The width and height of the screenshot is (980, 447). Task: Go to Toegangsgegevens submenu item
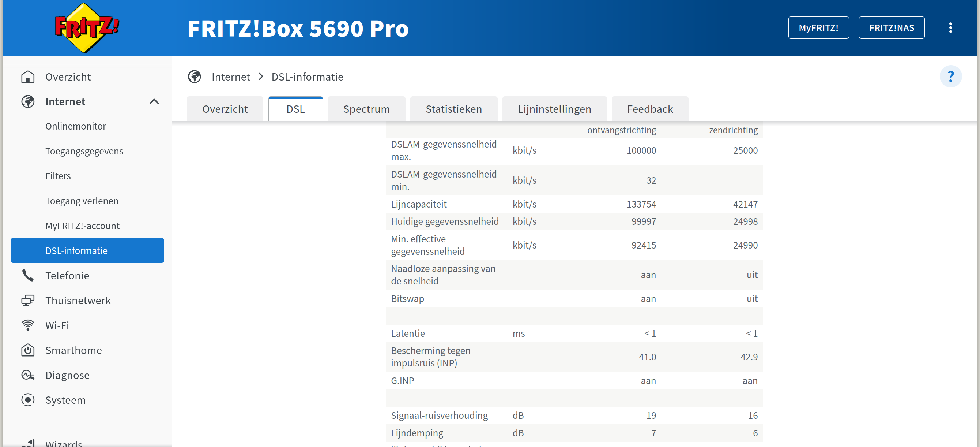(84, 151)
